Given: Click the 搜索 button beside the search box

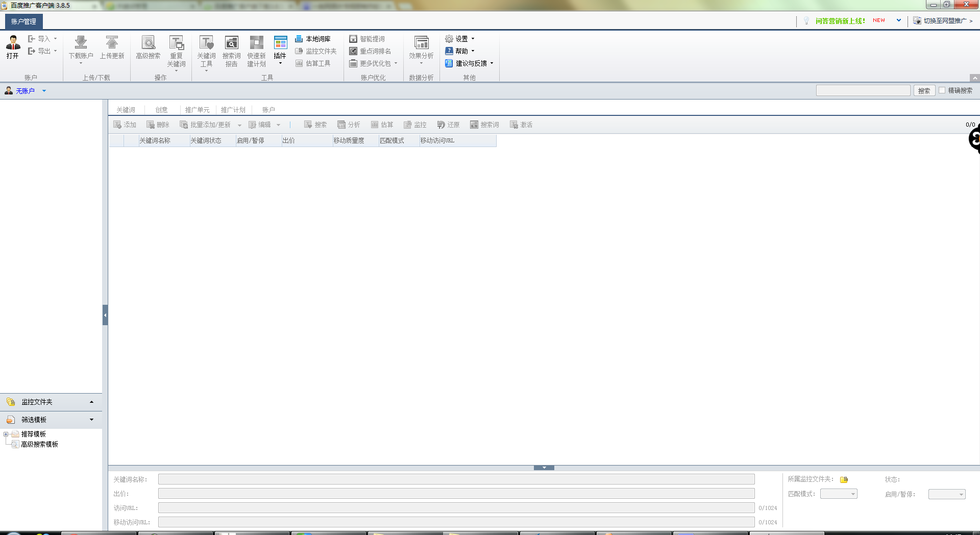Looking at the screenshot, I should [924, 90].
